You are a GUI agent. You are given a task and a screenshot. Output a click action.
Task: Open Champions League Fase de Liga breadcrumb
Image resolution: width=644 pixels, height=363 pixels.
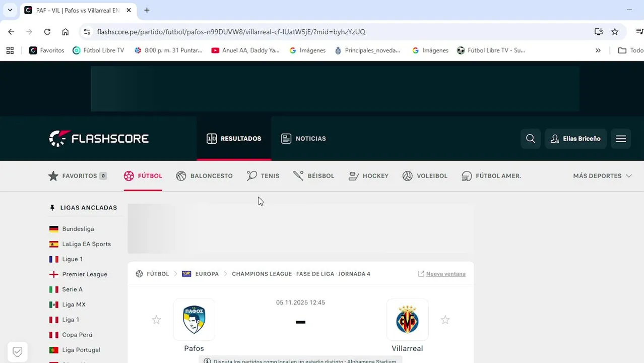click(x=301, y=274)
